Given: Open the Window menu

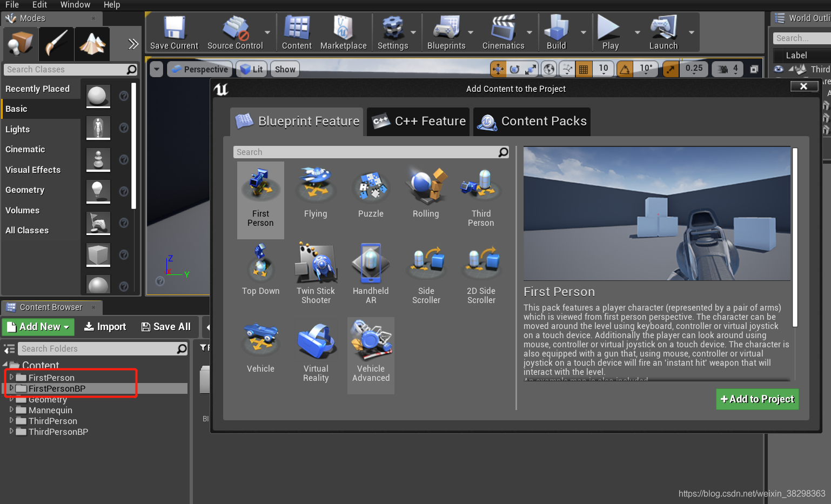Looking at the screenshot, I should click(75, 5).
